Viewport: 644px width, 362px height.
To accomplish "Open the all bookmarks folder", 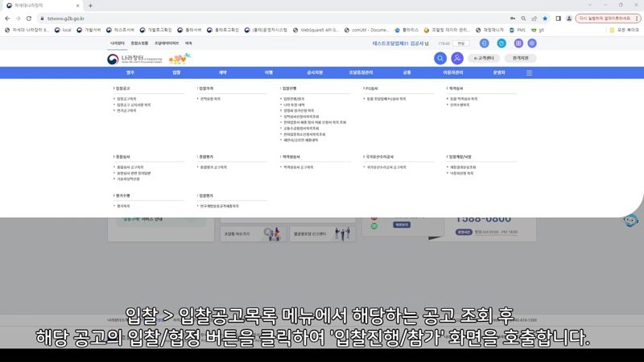I will click(x=625, y=30).
